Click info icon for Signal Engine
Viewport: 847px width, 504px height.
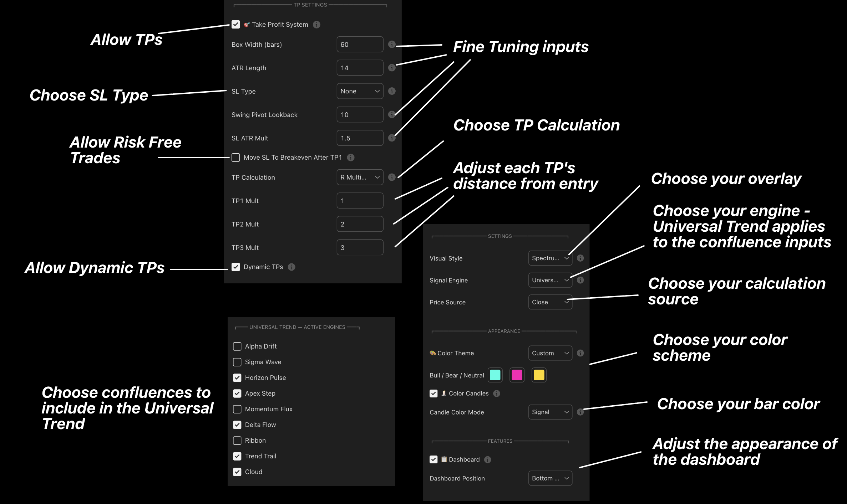[580, 280]
